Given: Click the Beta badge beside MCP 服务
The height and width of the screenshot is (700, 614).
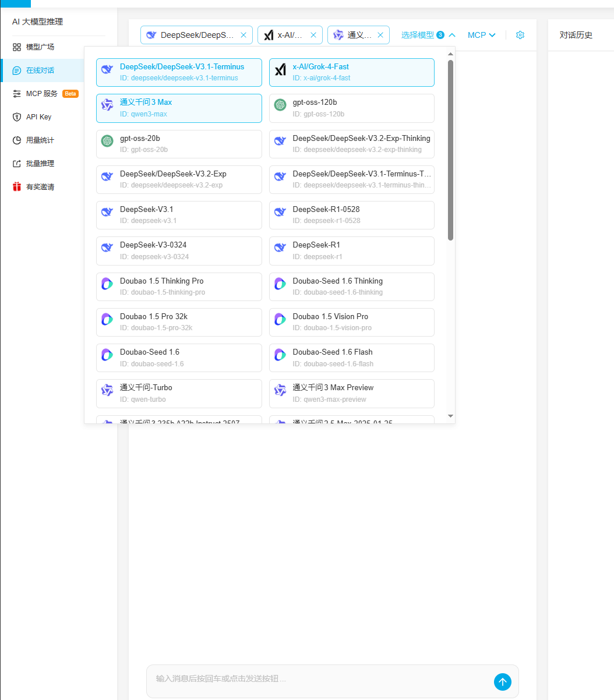Looking at the screenshot, I should click(70, 94).
